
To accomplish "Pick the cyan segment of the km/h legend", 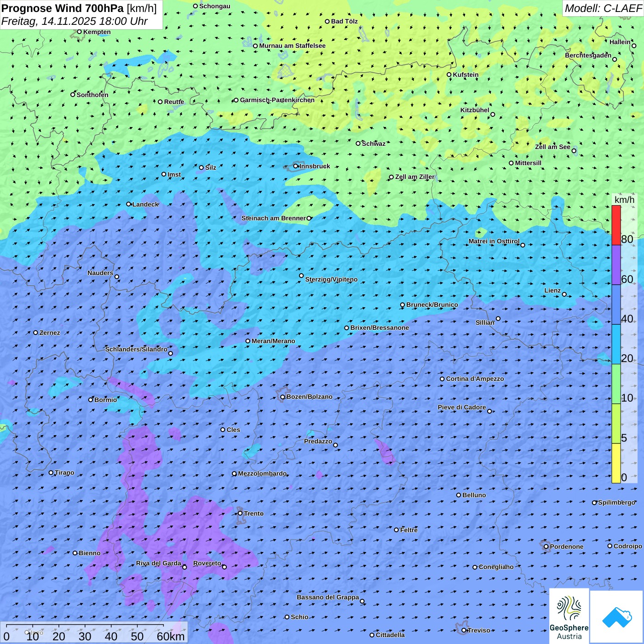I will pos(616,345).
